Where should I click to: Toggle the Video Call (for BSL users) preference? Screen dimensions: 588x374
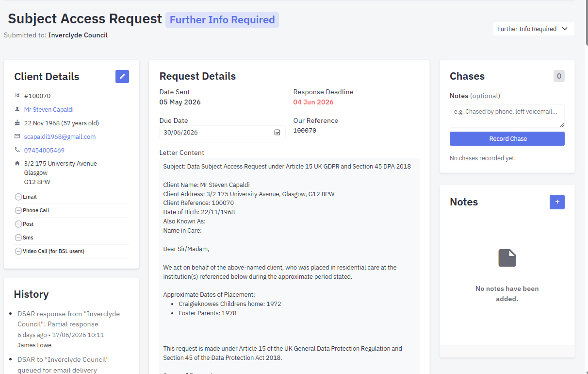click(18, 251)
